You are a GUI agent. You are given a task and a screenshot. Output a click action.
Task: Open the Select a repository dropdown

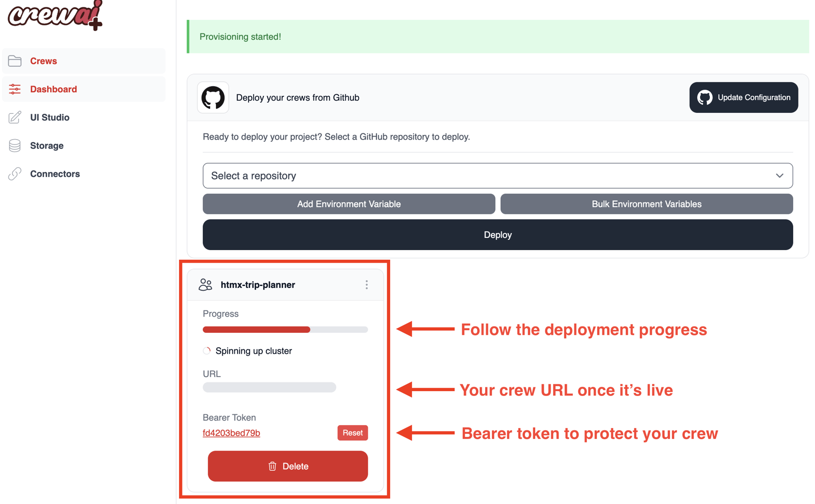coord(497,176)
